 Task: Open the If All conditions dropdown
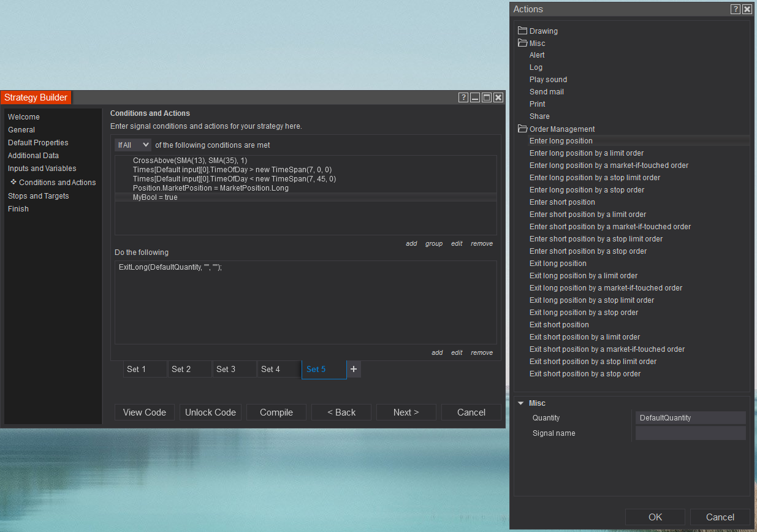[x=133, y=145]
